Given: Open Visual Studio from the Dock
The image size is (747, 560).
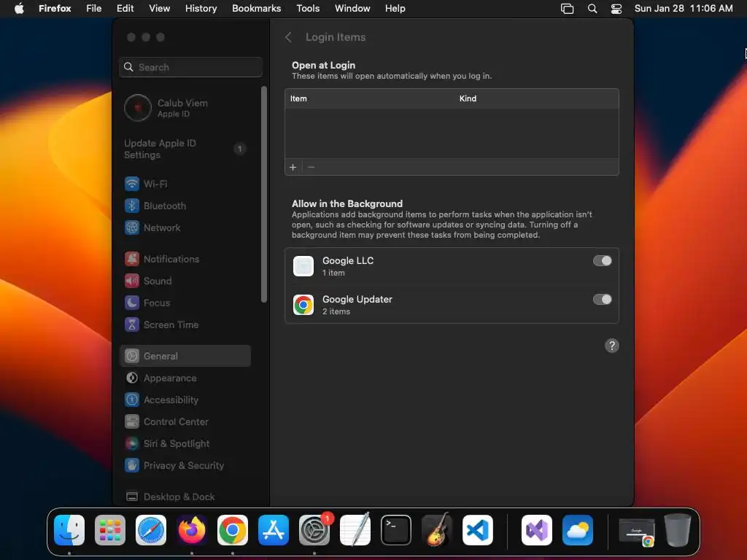Looking at the screenshot, I should pyautogui.click(x=537, y=530).
